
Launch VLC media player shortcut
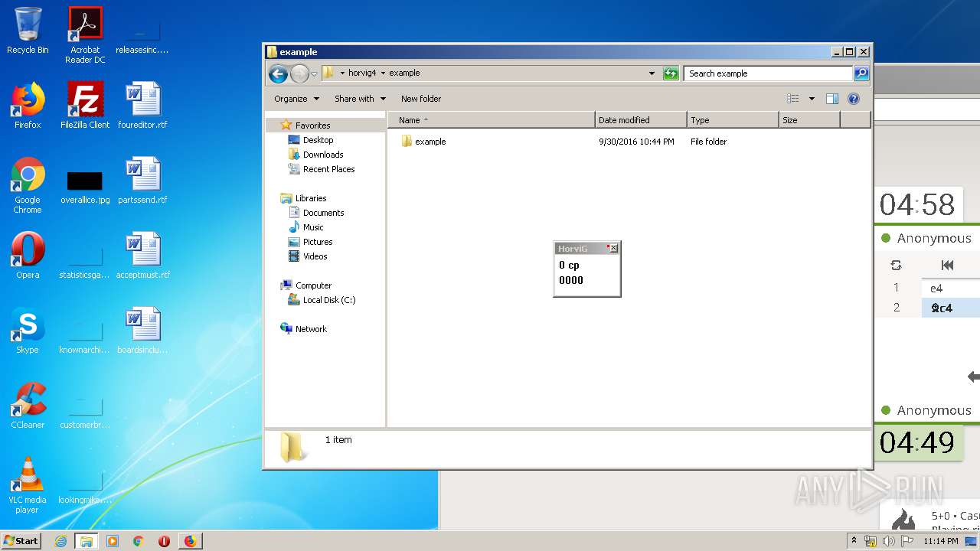click(x=28, y=486)
